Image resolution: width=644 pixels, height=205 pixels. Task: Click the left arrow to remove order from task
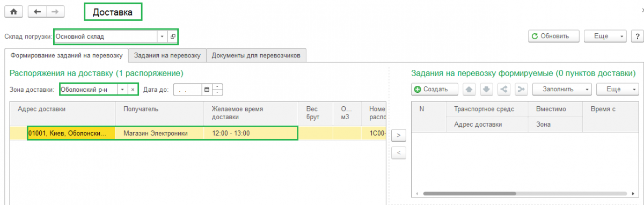(x=398, y=153)
